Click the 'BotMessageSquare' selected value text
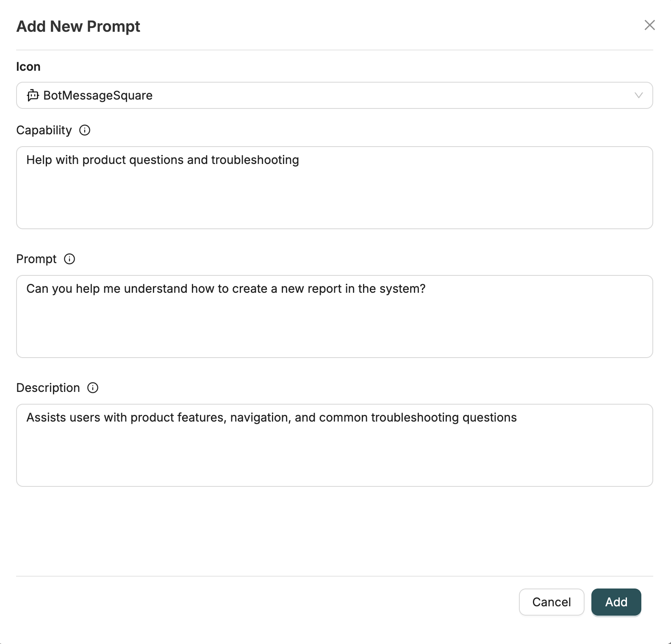Viewport: 671px width, 644px height. (98, 95)
